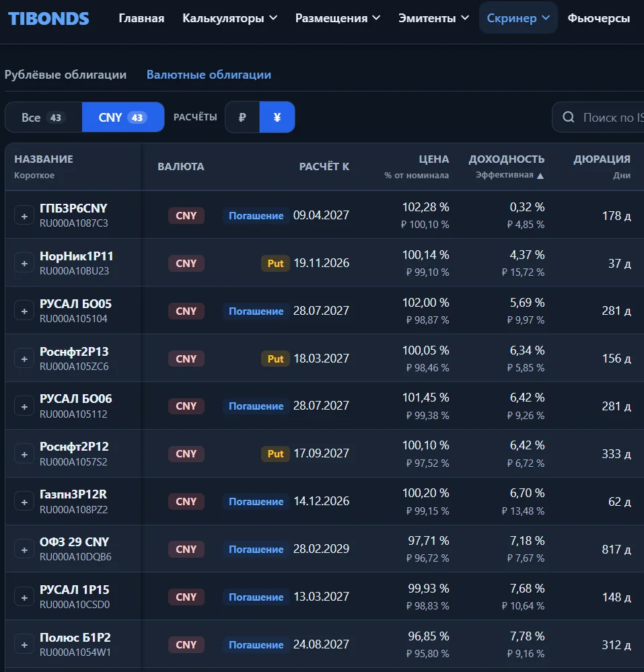Open the Размещения dropdown menu
This screenshot has width=644, height=672.
point(337,18)
